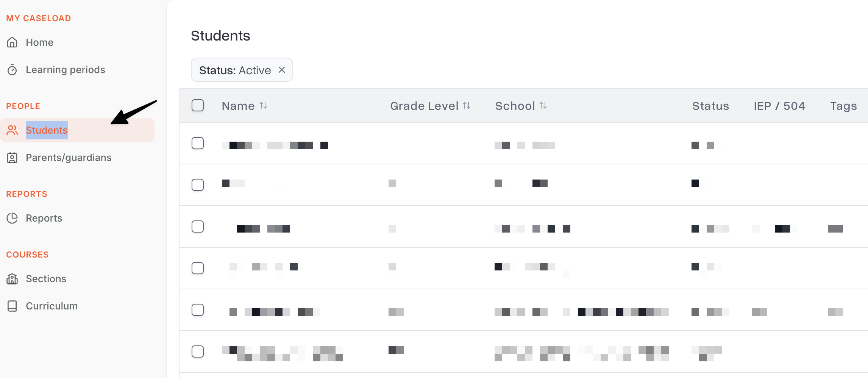Image resolution: width=868 pixels, height=378 pixels.
Task: Click the Parents/guardians contact icon
Action: (x=12, y=158)
